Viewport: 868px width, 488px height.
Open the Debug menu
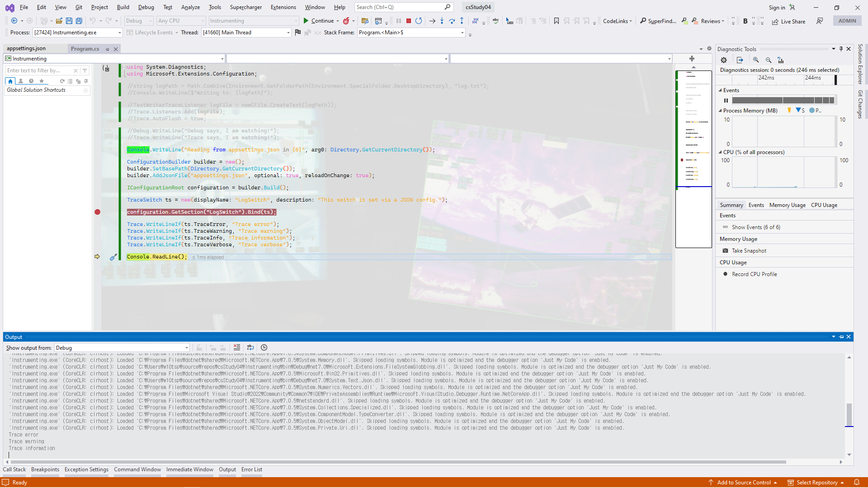pyautogui.click(x=146, y=7)
